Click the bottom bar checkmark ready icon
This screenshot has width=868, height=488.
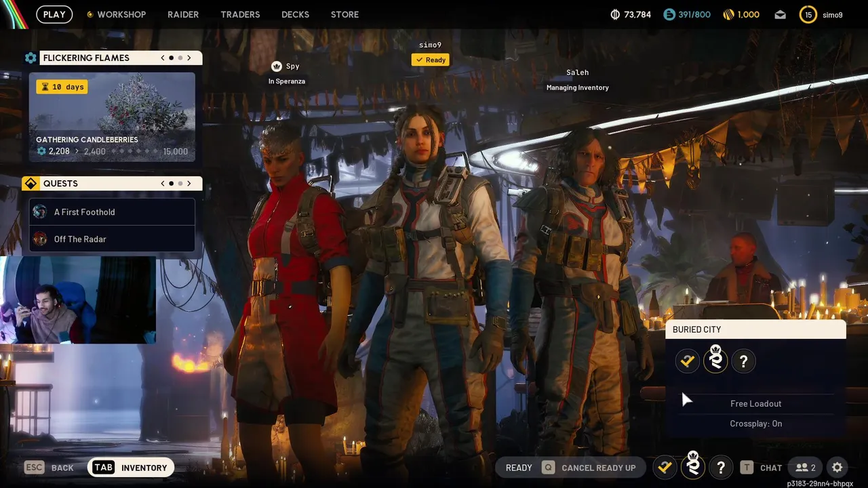point(665,467)
